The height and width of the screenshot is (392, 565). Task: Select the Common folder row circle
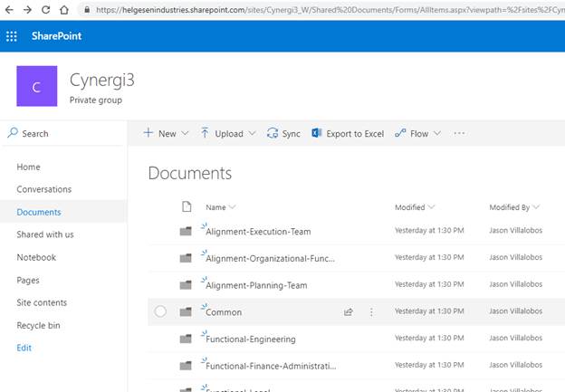pos(160,312)
